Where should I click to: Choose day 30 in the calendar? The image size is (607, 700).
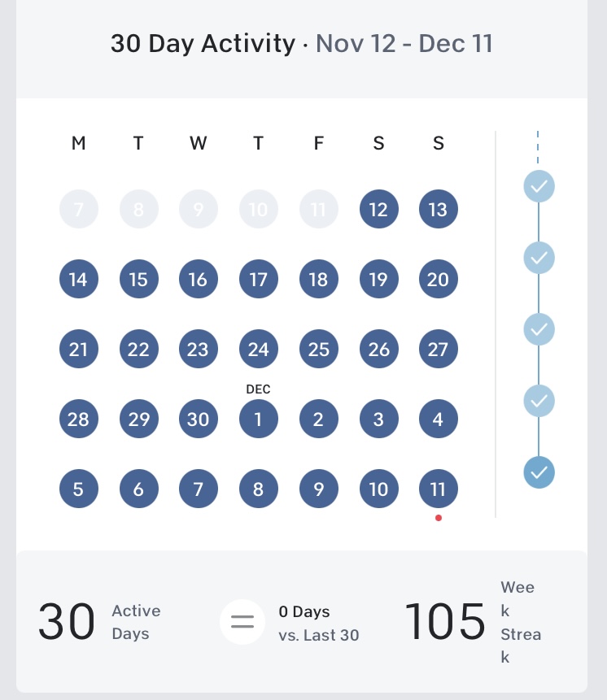coord(198,420)
